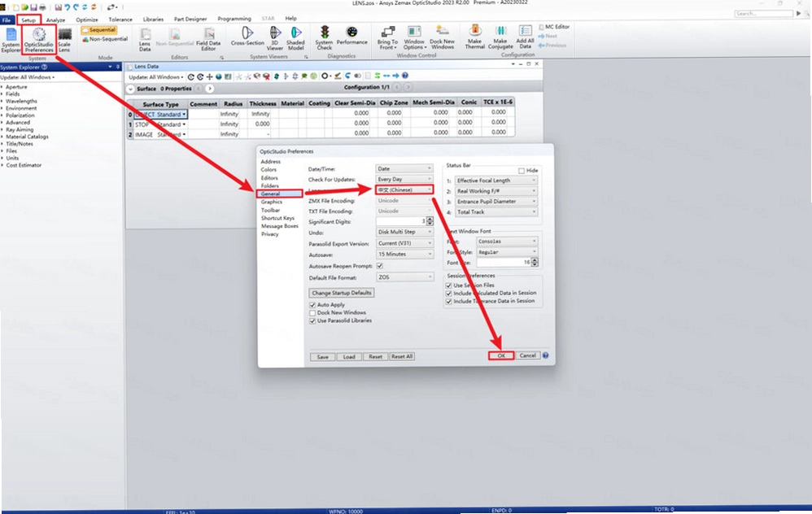The image size is (812, 514).
Task: Switch to the Programming ribbon tab
Action: coord(234,19)
